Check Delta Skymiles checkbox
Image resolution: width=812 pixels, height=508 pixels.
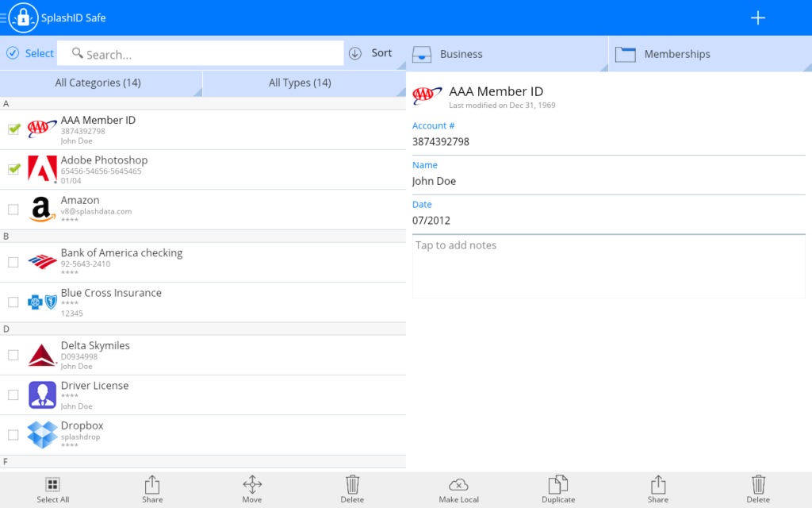point(13,355)
